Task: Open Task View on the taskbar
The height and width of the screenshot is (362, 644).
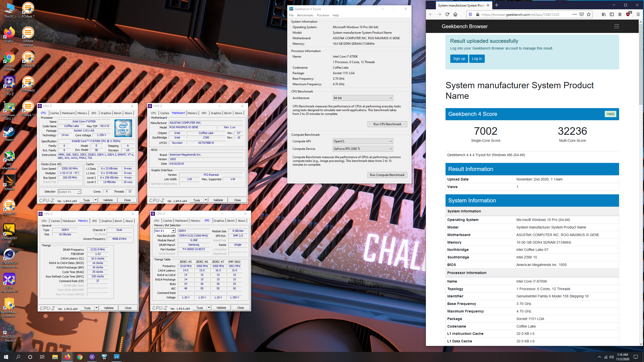Action: point(42,357)
